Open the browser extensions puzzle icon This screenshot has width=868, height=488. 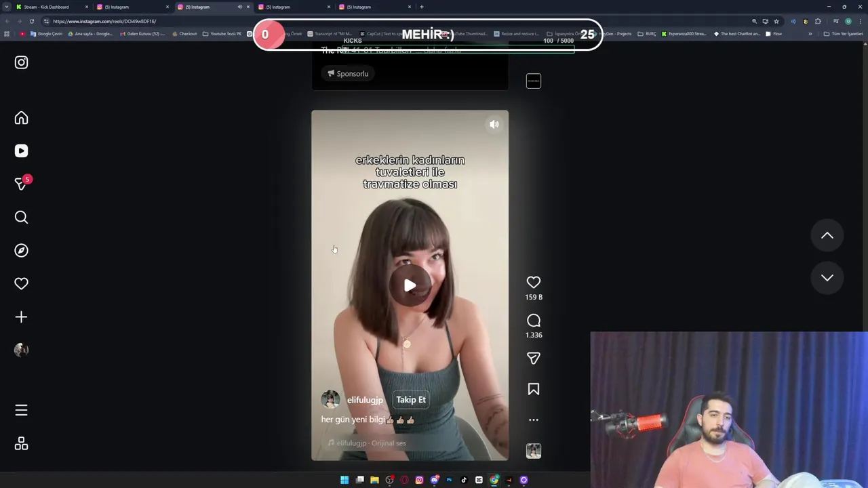(x=818, y=21)
